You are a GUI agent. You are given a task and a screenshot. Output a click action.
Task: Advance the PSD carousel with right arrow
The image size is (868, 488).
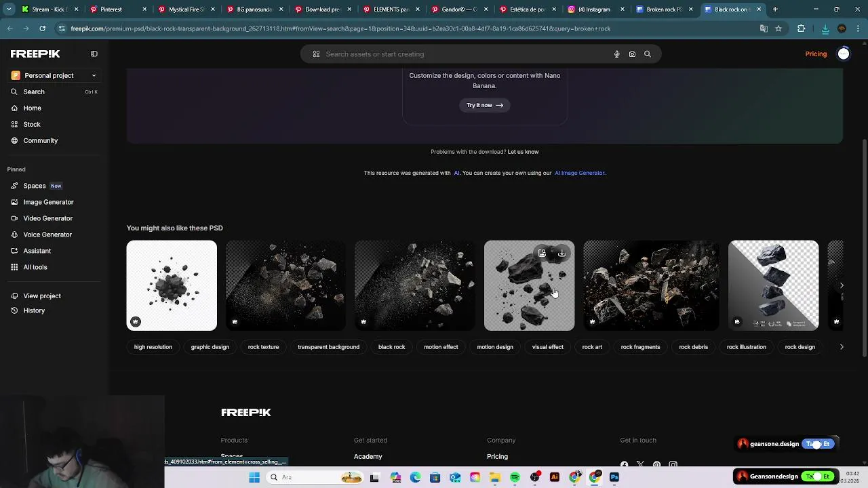tap(842, 285)
